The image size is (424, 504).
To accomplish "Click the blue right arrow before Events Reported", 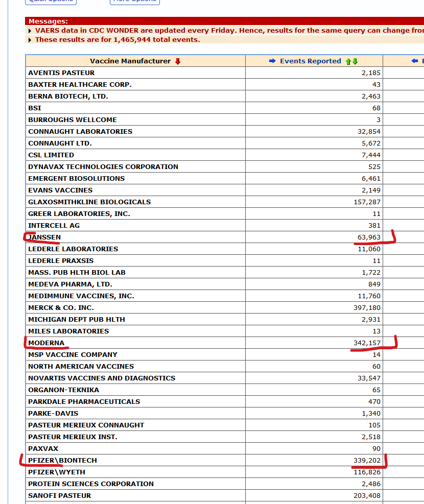I will [x=273, y=61].
